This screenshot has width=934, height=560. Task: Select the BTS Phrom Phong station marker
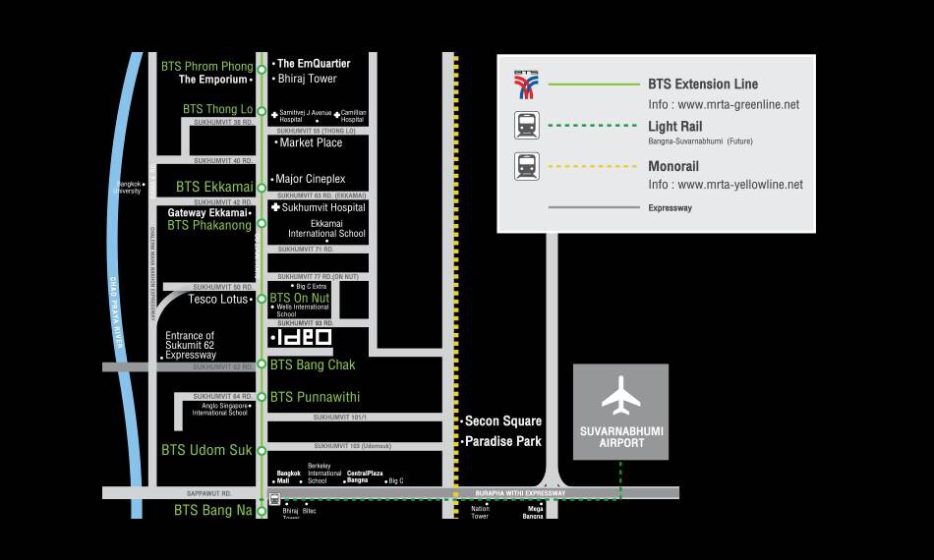coord(261,70)
